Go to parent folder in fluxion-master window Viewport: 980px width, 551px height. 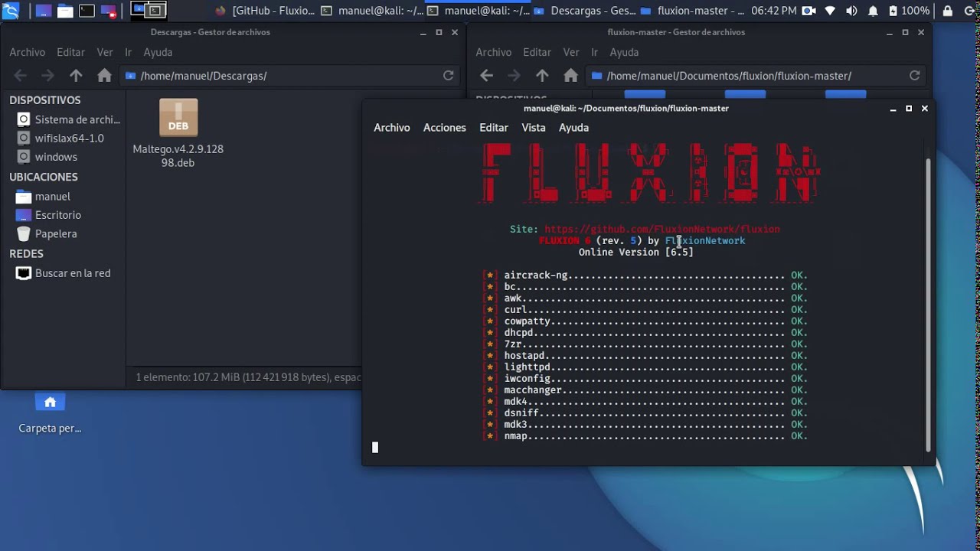point(542,76)
